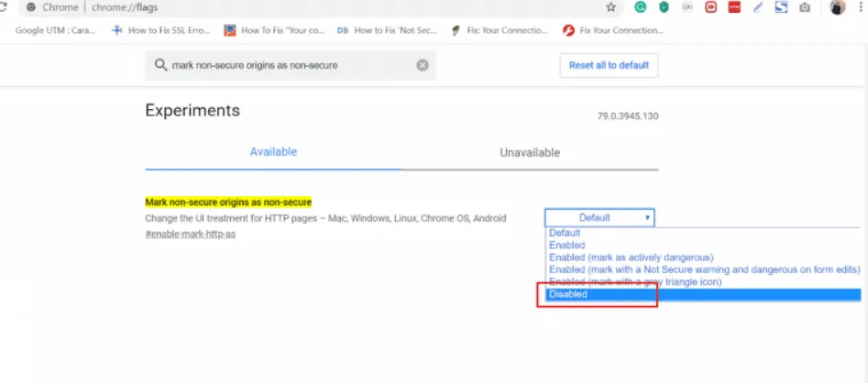Click the 'Change the UI treatment for HTTP pages' description

(x=325, y=218)
